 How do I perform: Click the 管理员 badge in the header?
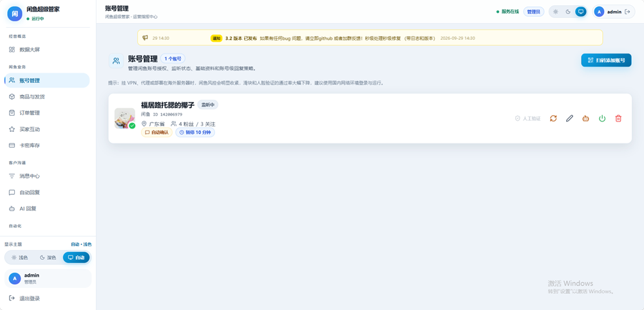(533, 12)
